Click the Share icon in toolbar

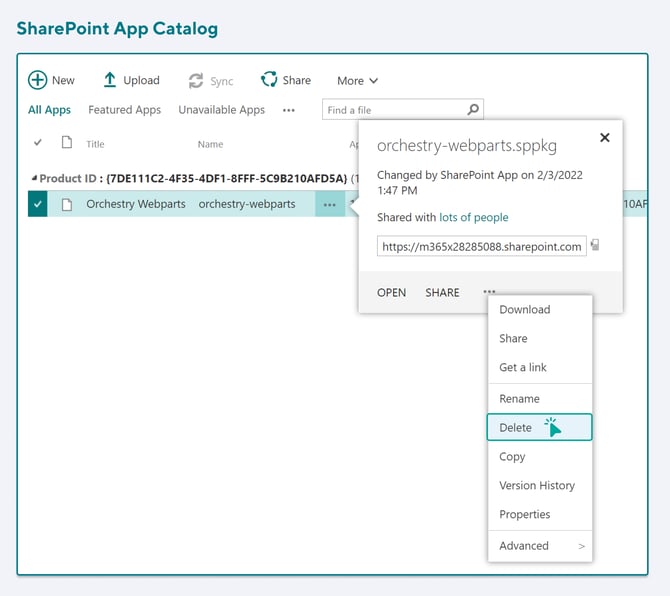pyautogui.click(x=269, y=80)
